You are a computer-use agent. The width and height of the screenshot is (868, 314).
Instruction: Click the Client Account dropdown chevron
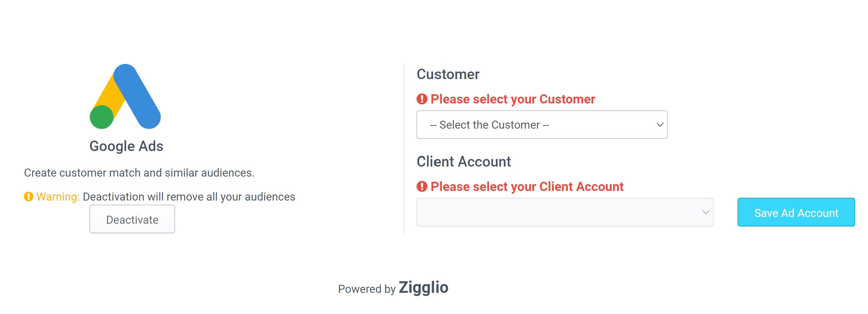click(706, 212)
